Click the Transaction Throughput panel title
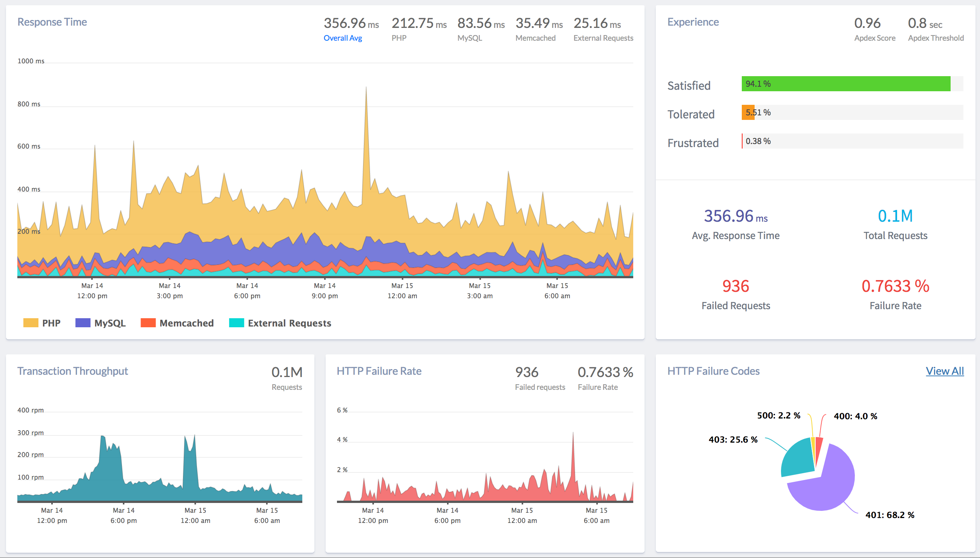980x558 pixels. click(x=72, y=371)
